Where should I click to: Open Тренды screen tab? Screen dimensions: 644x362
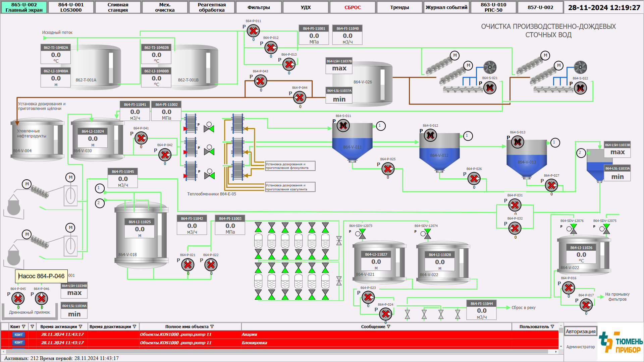pos(399,7)
